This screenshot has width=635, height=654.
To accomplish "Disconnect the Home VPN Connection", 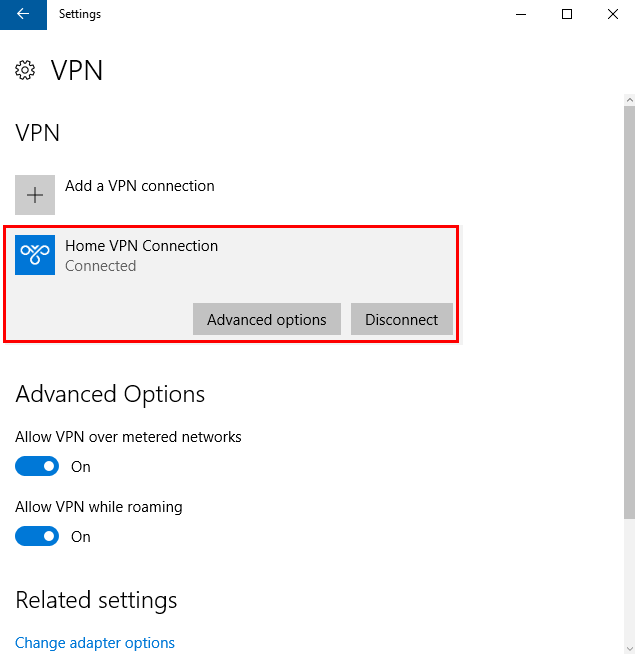I will pos(402,320).
